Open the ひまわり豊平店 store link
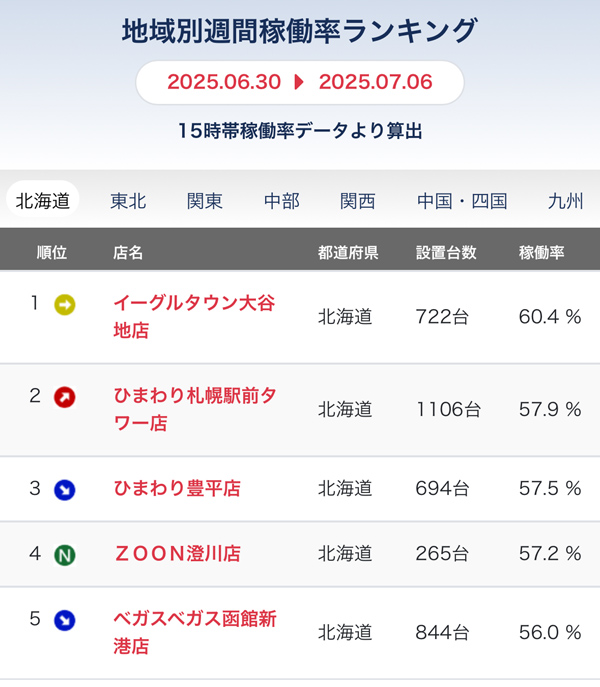Viewport: 600px width, 687px height. (177, 489)
